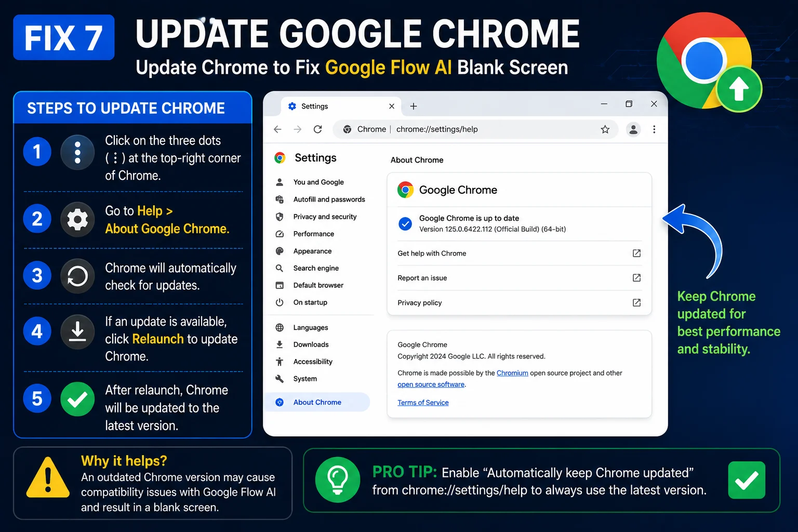Reload the page with the refresh icon
798x532 pixels.
(x=318, y=129)
